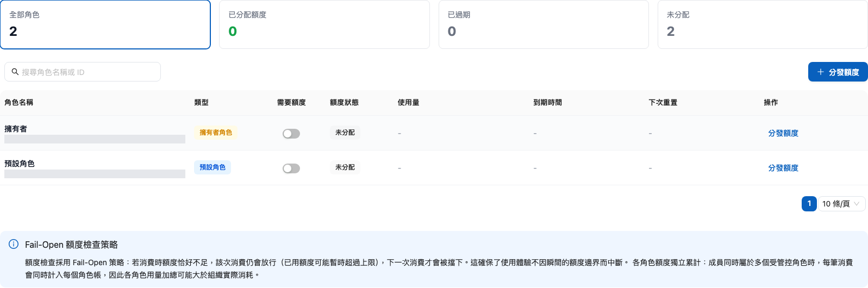Click the 使用量 column header
Image resolution: width=868 pixels, height=288 pixels.
pyautogui.click(x=408, y=102)
